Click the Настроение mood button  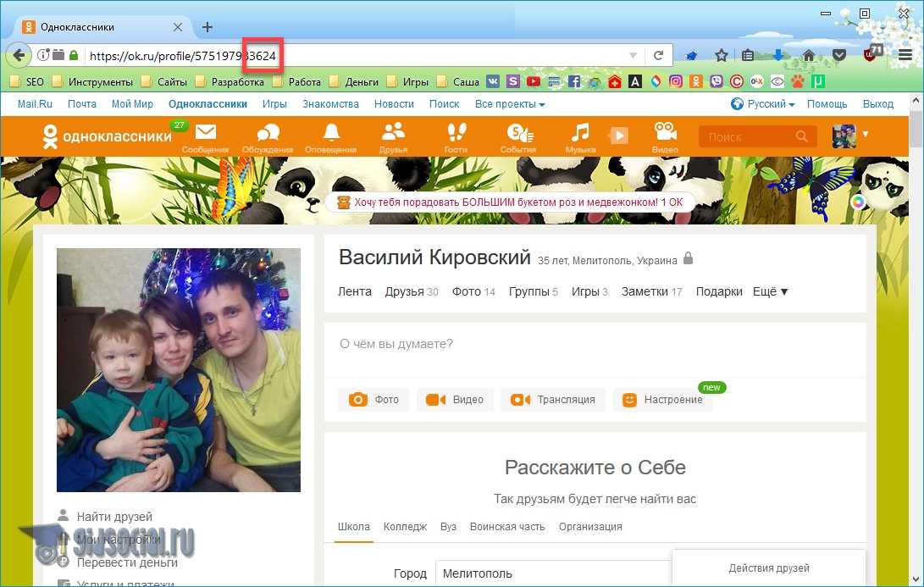click(x=662, y=400)
